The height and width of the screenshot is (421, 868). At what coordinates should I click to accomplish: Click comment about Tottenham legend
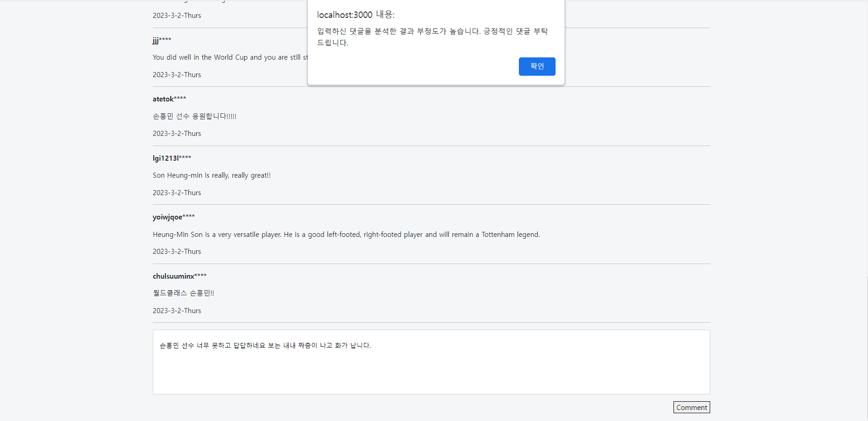pyautogui.click(x=346, y=235)
